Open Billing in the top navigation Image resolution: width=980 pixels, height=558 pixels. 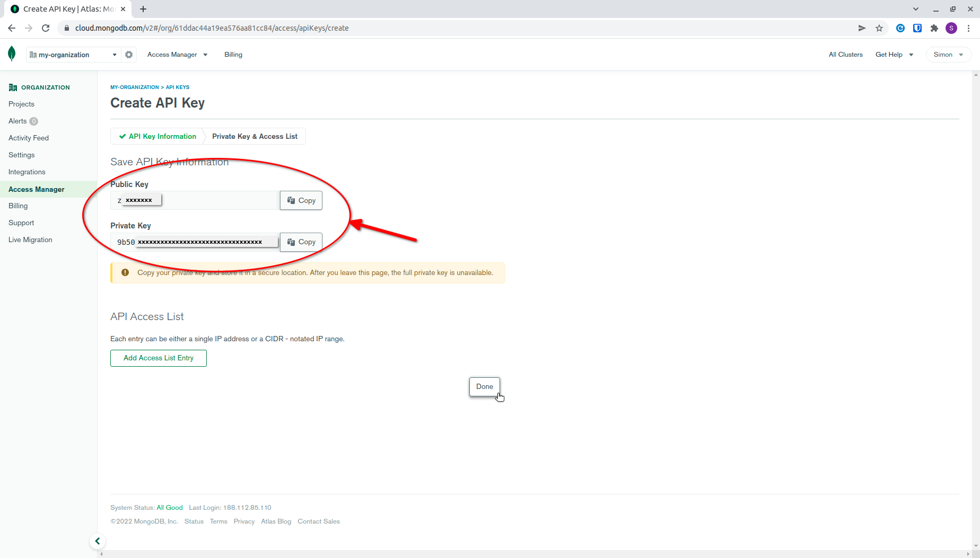tap(233, 55)
